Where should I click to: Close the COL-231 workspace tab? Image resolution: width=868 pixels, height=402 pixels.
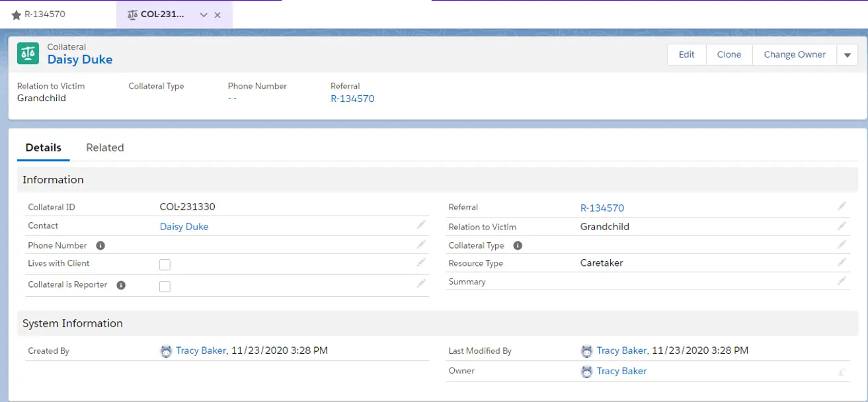pos(217,15)
